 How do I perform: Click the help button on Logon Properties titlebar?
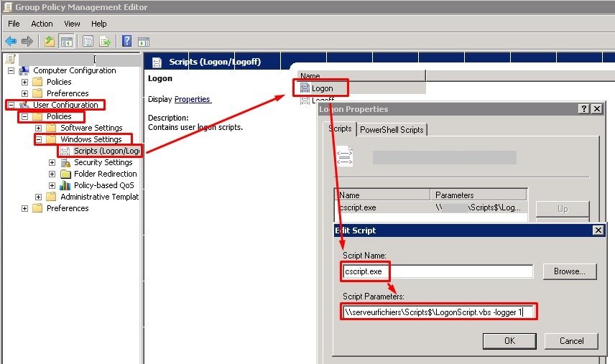[583, 108]
